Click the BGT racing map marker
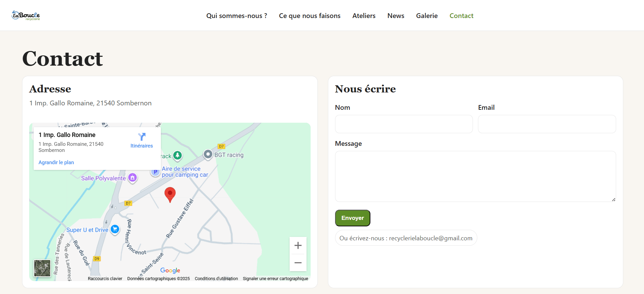644x294 pixels. click(x=208, y=154)
